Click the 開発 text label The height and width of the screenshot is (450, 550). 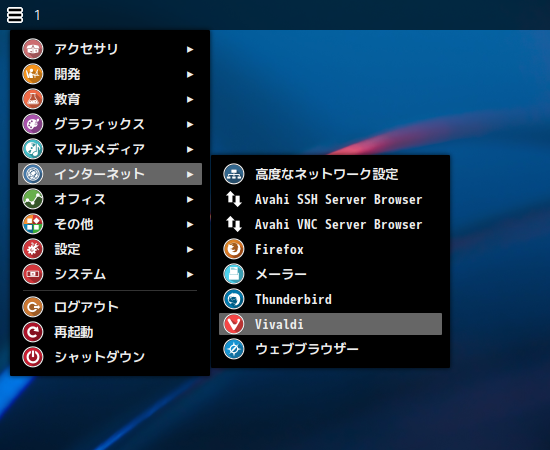pos(67,74)
